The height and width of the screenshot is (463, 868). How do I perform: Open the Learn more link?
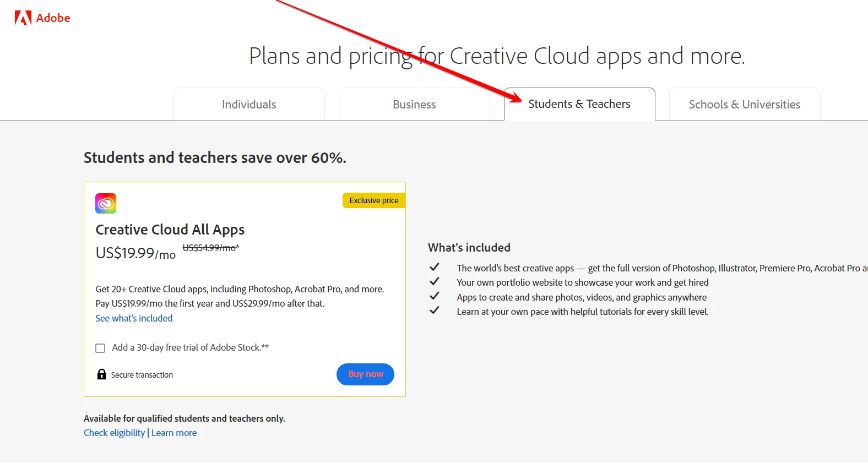(x=174, y=433)
